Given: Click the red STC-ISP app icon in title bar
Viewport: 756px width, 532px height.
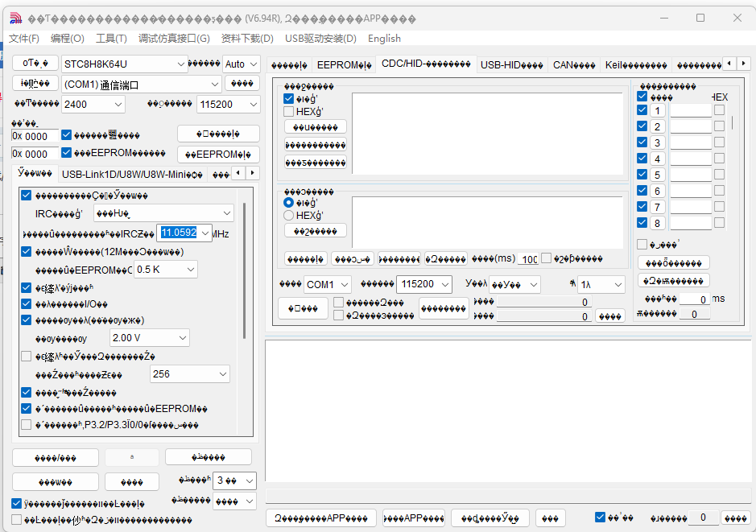Looking at the screenshot, I should (16, 19).
